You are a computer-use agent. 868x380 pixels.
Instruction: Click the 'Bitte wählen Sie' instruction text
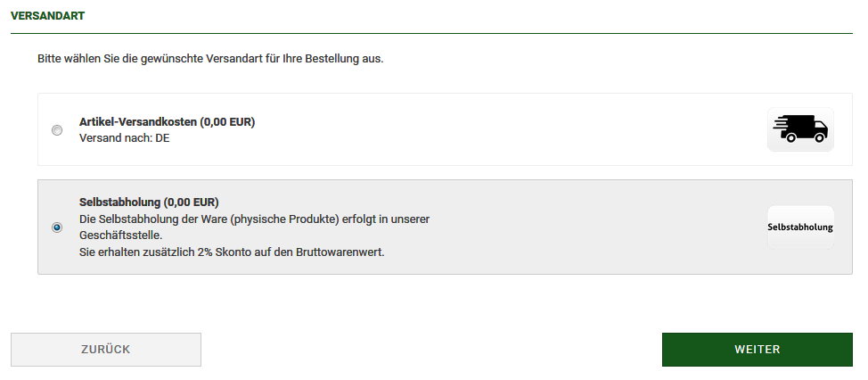[x=210, y=58]
